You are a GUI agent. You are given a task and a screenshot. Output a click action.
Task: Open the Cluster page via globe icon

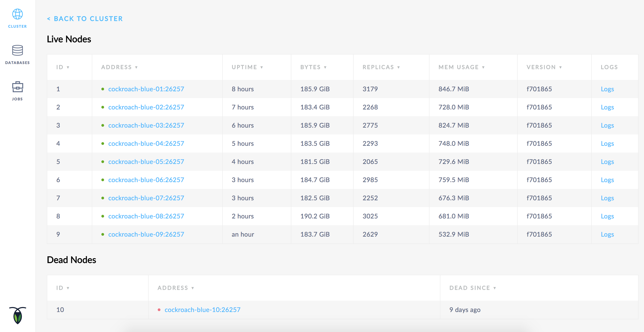coord(17,15)
